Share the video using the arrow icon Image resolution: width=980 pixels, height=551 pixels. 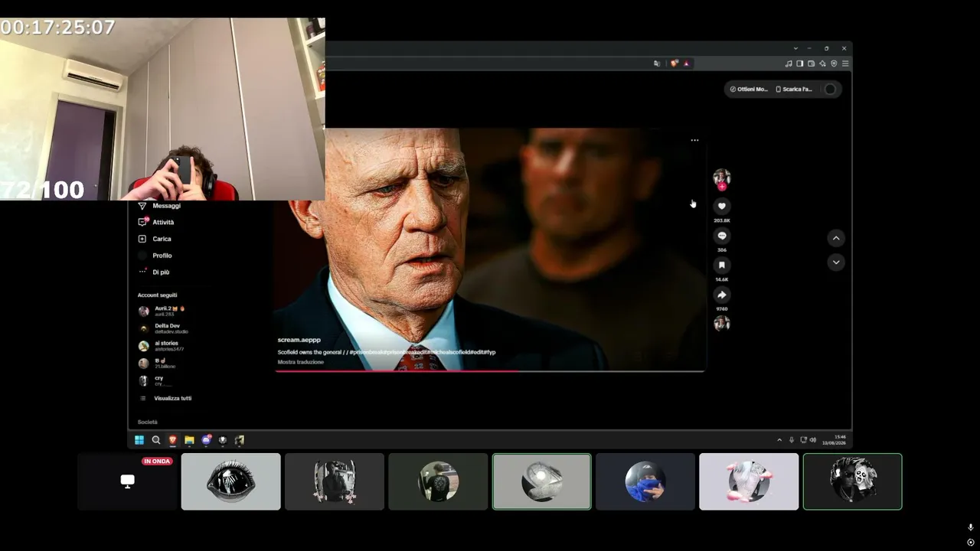pyautogui.click(x=721, y=295)
